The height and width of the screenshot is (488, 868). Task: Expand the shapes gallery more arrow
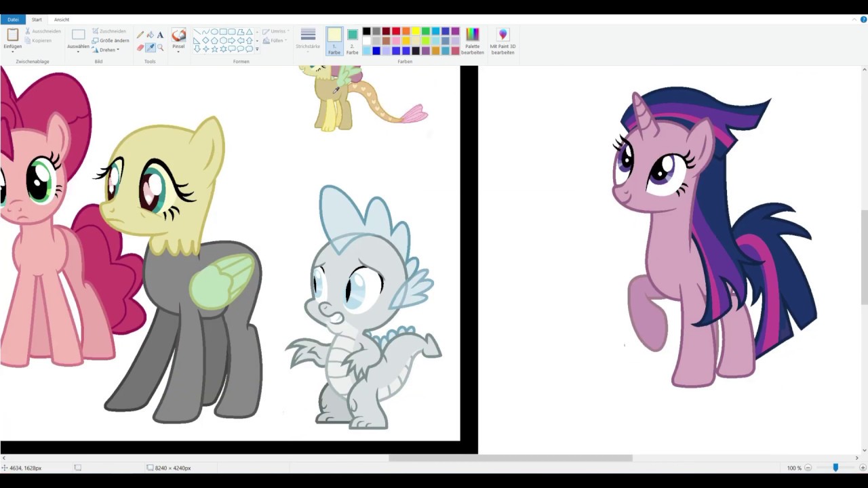(257, 49)
